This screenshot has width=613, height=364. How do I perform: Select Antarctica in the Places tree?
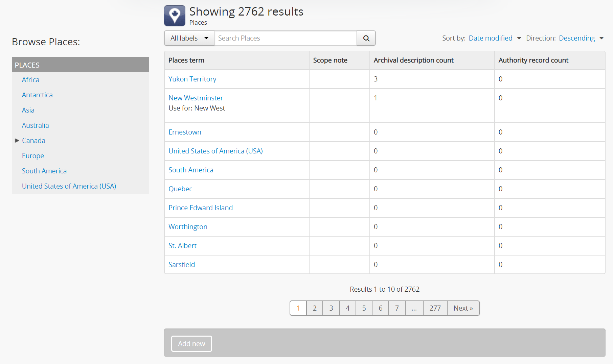[x=37, y=95]
